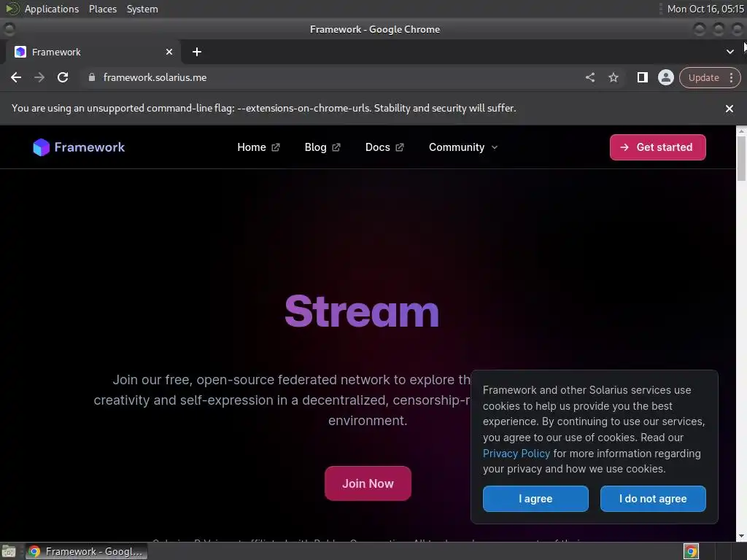Go back with the browser back arrow
Screen dimensions: 747x560
point(16,77)
